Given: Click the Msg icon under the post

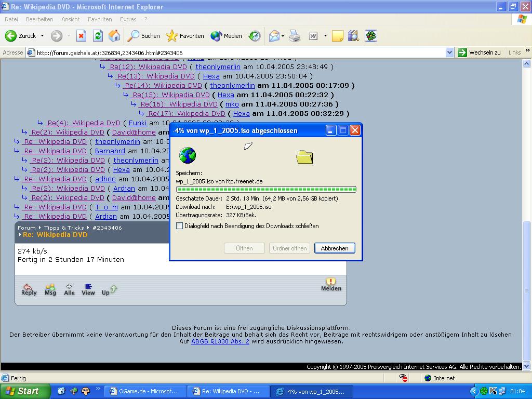Looking at the screenshot, I should pyautogui.click(x=50, y=289).
